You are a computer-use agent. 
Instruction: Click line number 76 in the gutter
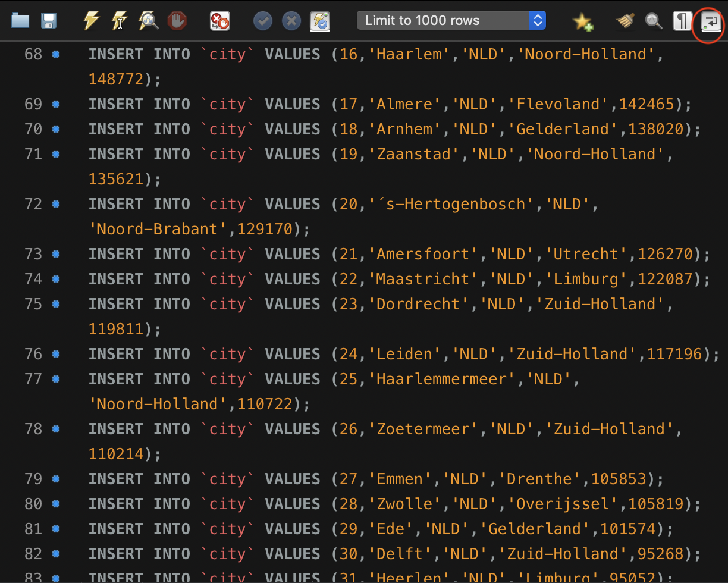click(x=33, y=354)
